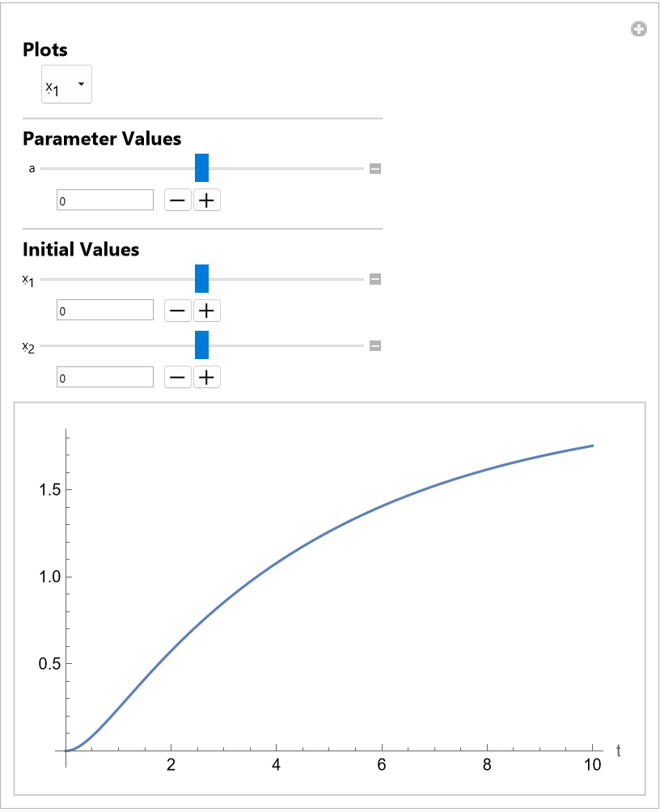Open the x1 Plots dropdown

[x=66, y=84]
